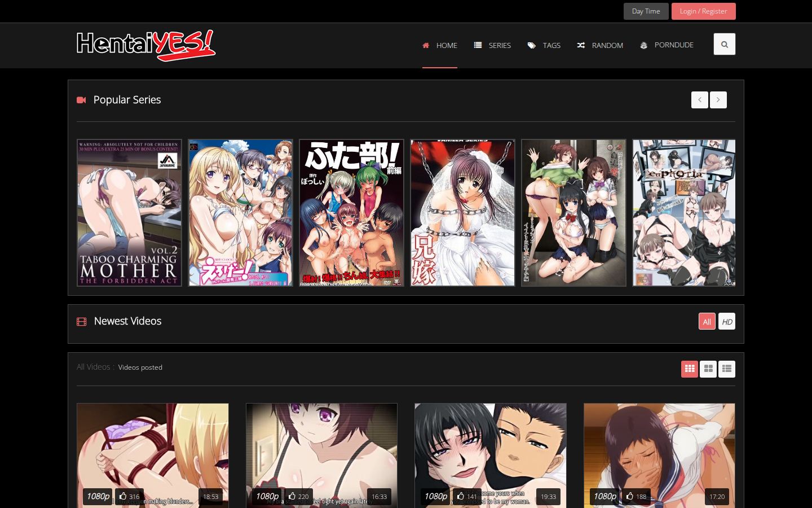The width and height of the screenshot is (812, 508).
Task: Click the Videos posted text
Action: [x=140, y=367]
